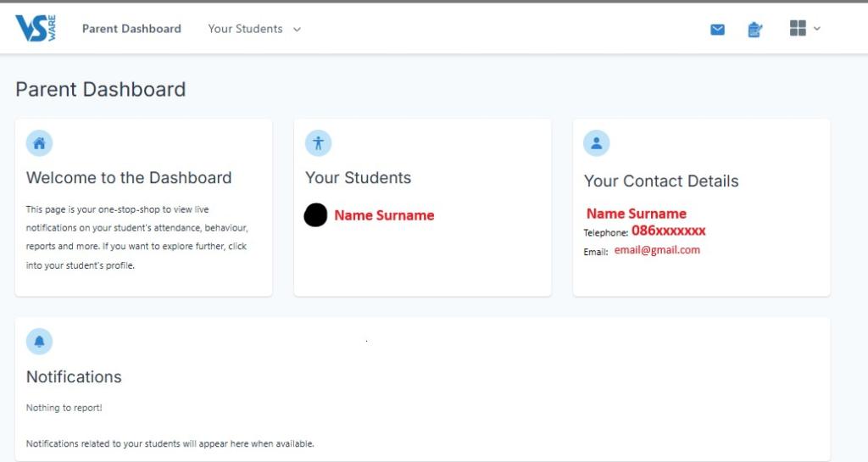Click the user profile icon above Contact Details
This screenshot has width=868, height=462.
596,143
